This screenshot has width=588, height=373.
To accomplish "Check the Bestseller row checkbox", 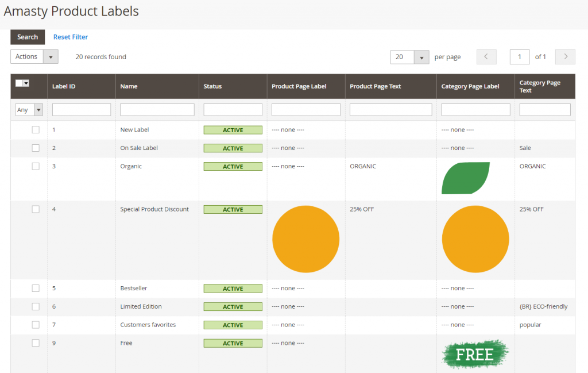I will point(36,289).
